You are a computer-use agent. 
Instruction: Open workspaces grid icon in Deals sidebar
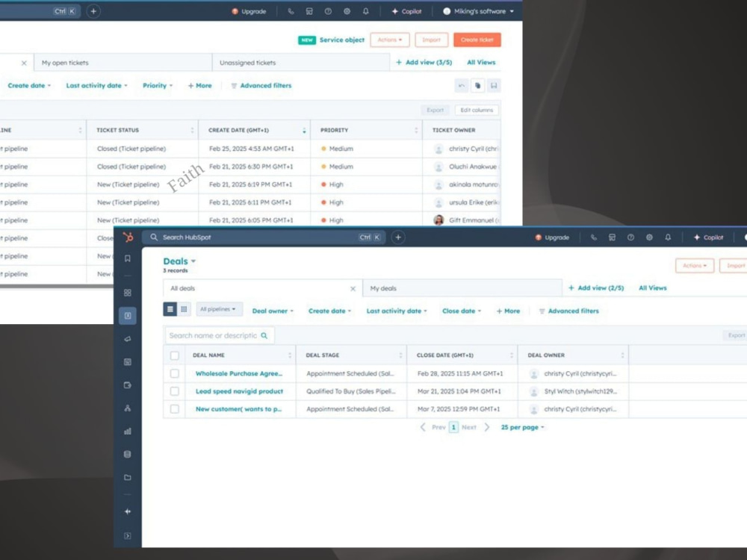pos(128,293)
